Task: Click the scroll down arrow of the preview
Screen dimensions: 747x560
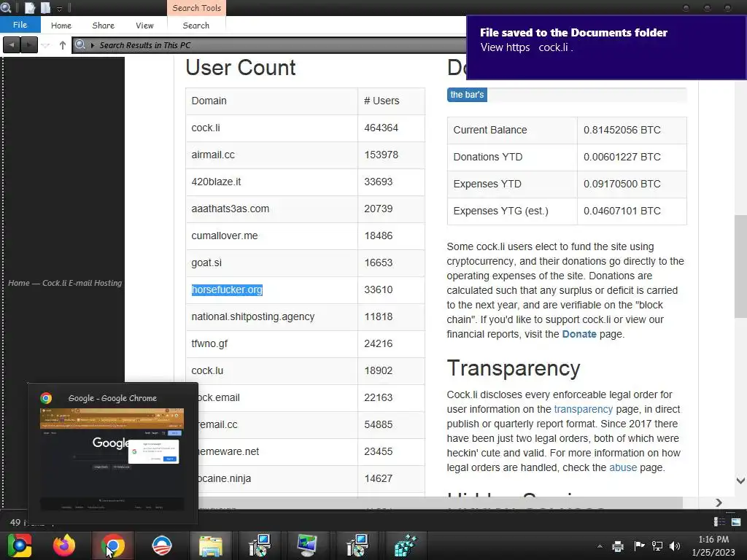Action: (740, 481)
